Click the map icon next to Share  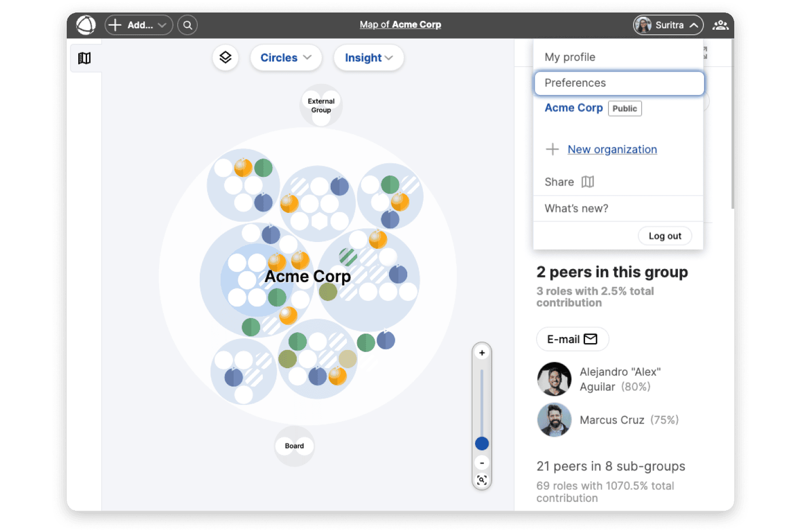(588, 182)
